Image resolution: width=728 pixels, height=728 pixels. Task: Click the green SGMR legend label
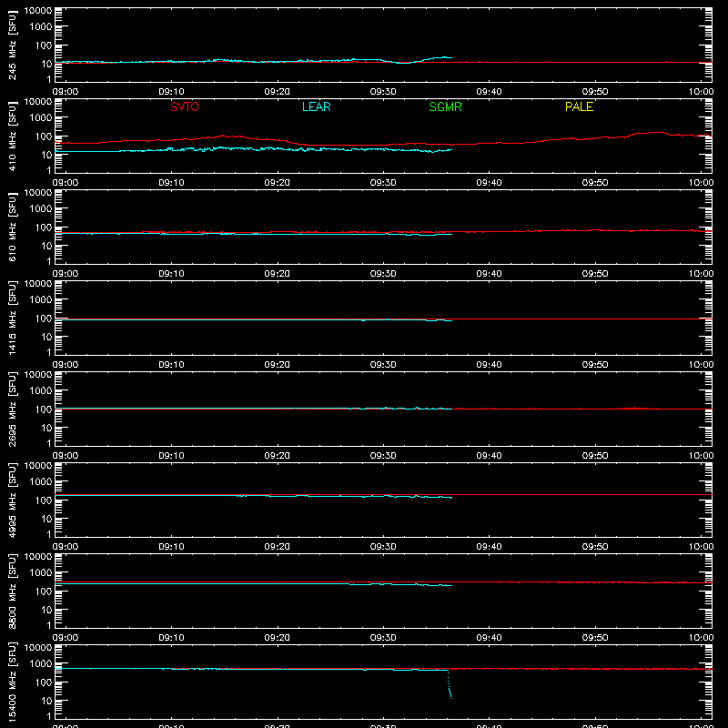click(x=445, y=106)
